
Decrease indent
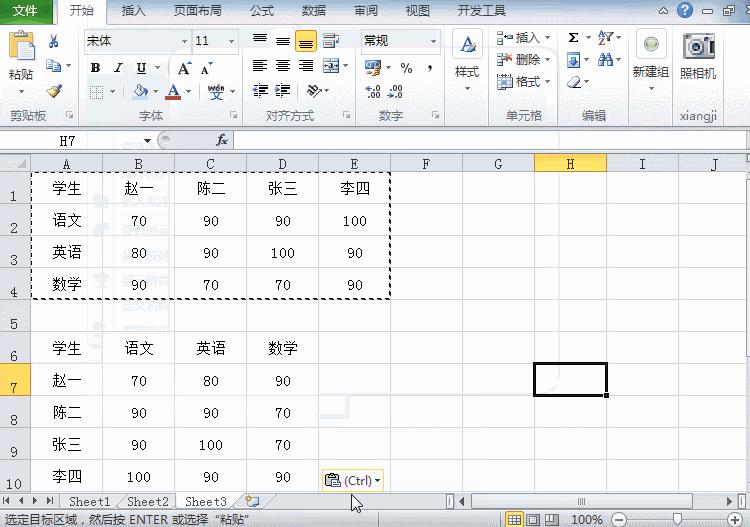(x=260, y=90)
